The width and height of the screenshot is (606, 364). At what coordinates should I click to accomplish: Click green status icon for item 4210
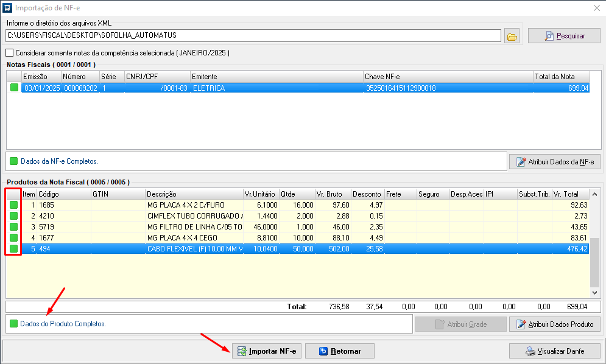pos(13,216)
